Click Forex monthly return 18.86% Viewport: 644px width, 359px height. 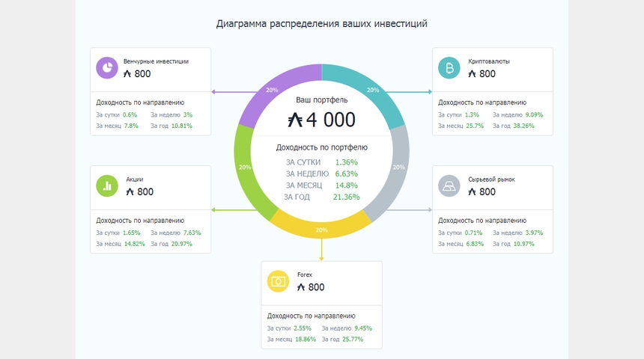[306, 340]
